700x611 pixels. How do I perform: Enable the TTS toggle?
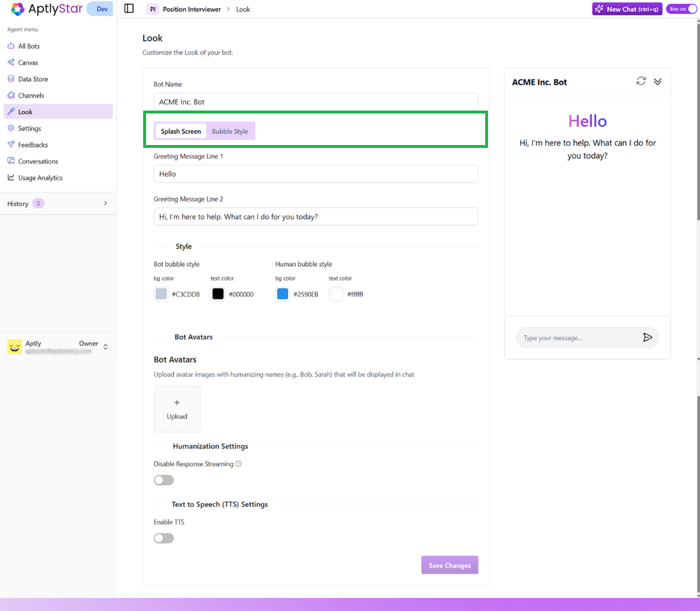coord(164,538)
